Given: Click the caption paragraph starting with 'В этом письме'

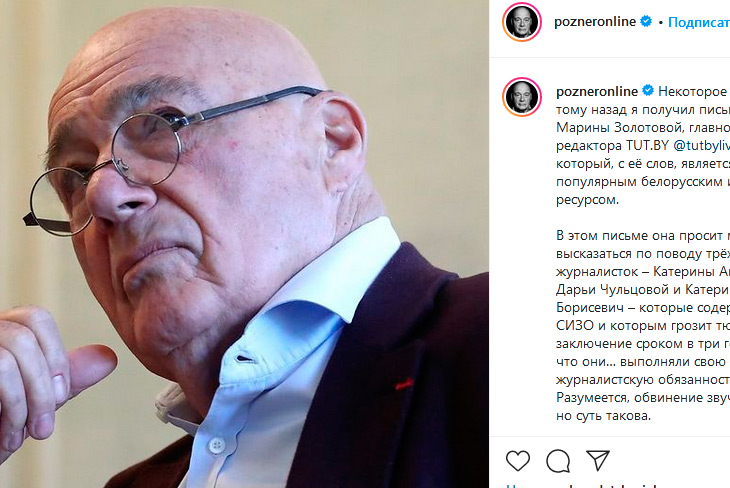Looking at the screenshot, I should (643, 325).
